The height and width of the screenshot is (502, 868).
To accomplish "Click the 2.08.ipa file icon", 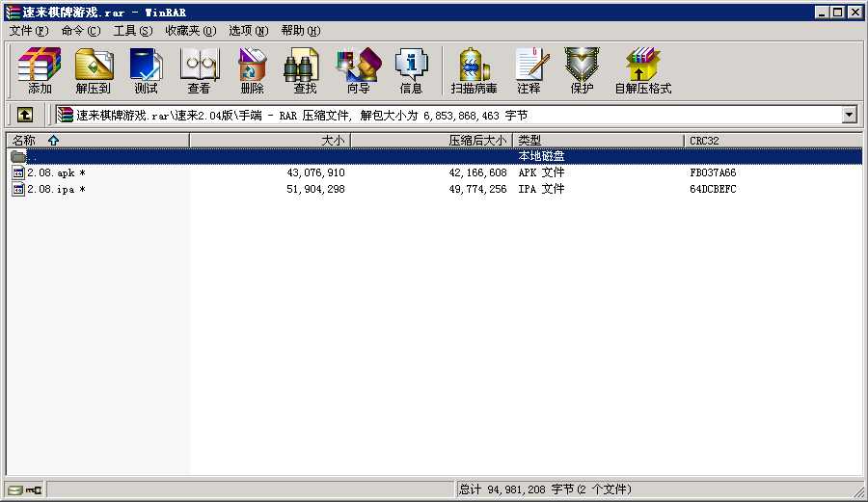I will pos(18,189).
